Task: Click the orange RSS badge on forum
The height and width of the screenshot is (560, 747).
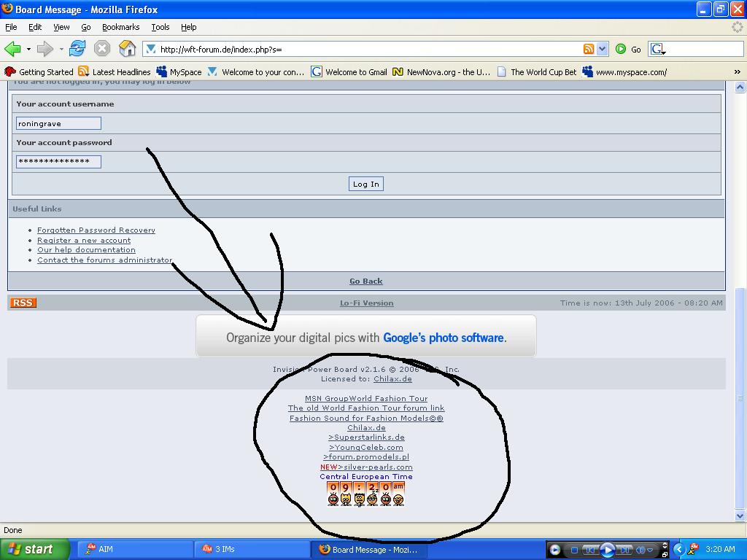Action: [23, 303]
